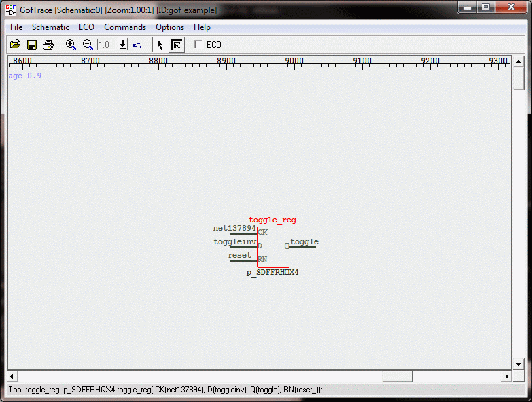
Task: Enable the ECO checkbox
Action: [198, 45]
